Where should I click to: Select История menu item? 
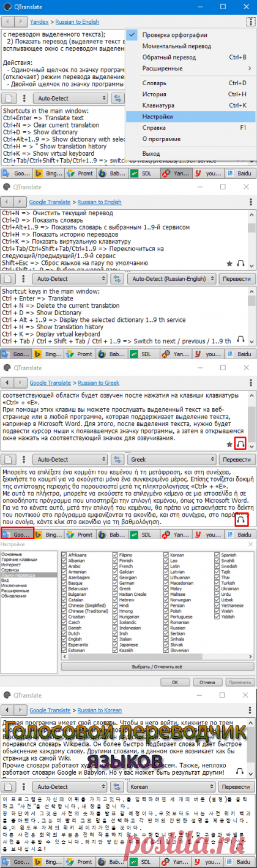point(191,94)
